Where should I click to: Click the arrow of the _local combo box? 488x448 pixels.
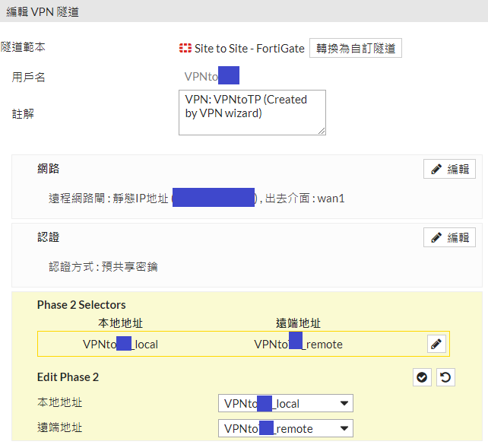coord(344,403)
